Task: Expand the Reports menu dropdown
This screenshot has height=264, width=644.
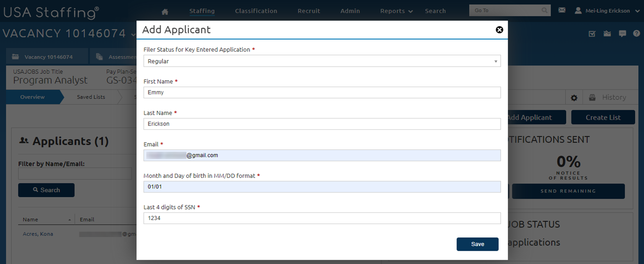Action: (396, 11)
